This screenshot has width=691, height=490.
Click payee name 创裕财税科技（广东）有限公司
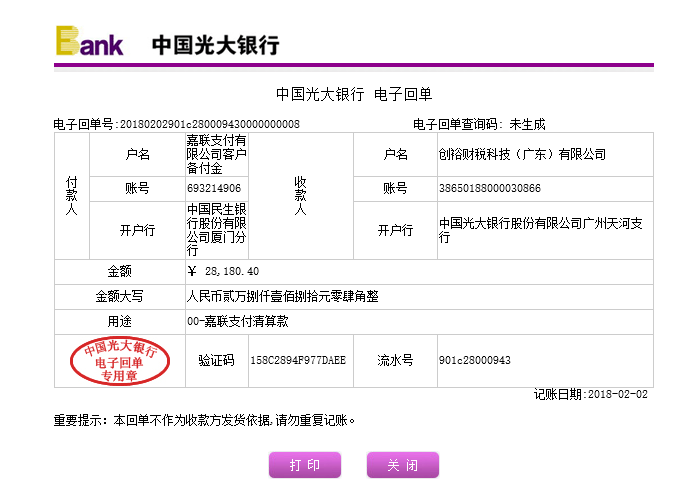[x=522, y=155]
